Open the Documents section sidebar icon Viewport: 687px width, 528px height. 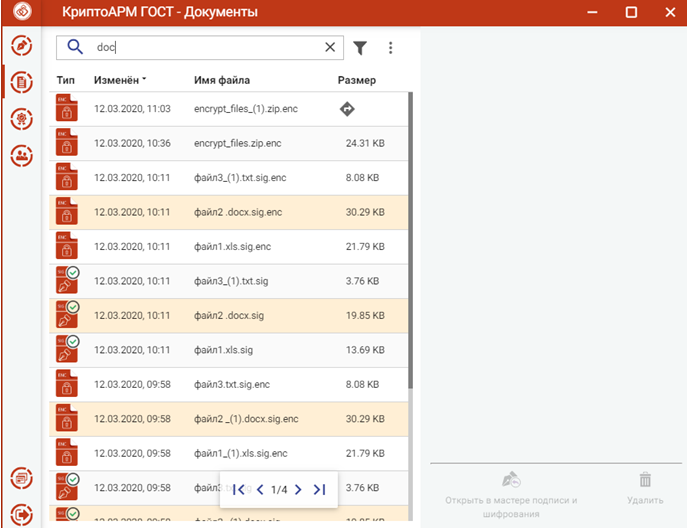pos(21,82)
